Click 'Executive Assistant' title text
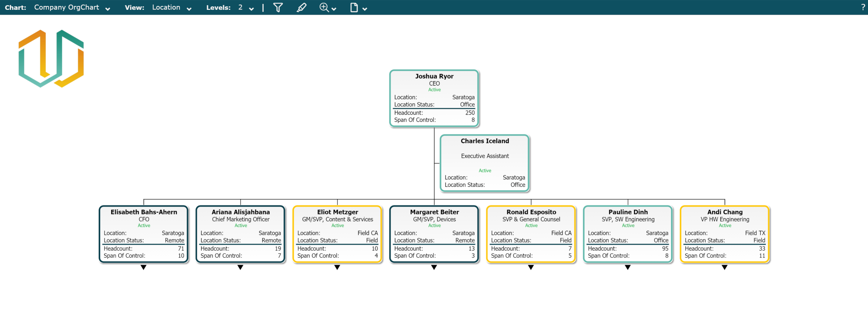 [485, 156]
